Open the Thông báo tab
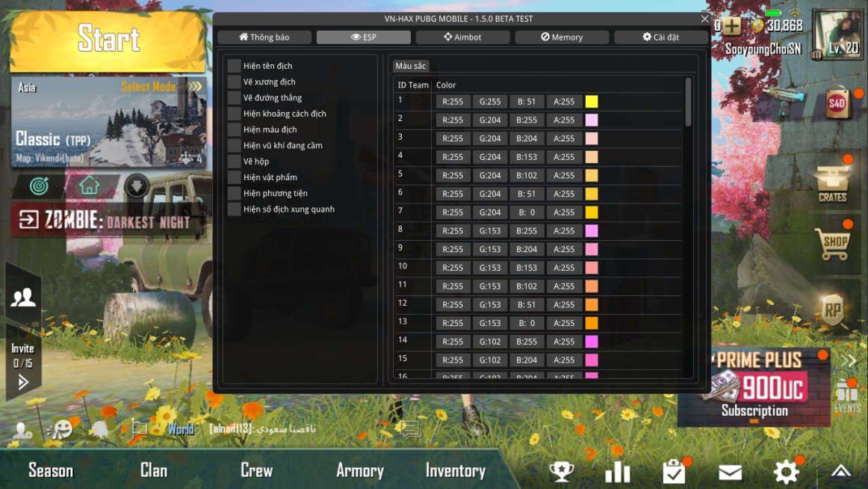 tap(264, 37)
